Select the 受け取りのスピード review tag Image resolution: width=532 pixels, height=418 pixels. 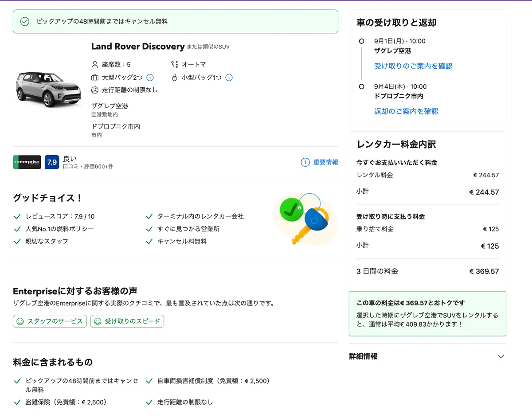tap(127, 321)
